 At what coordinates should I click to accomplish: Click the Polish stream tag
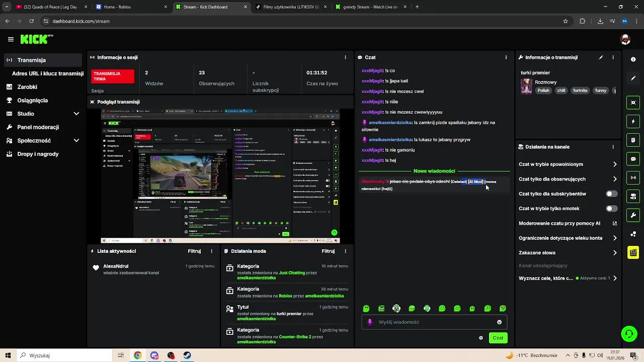point(543,90)
